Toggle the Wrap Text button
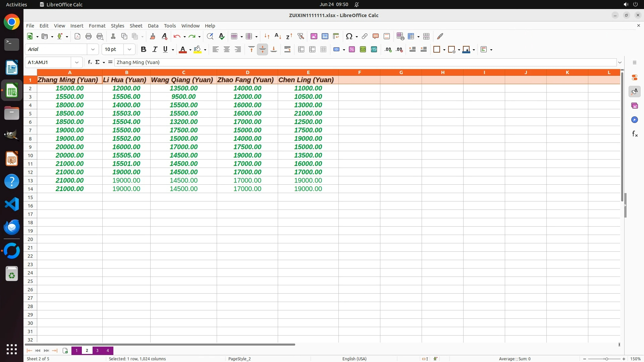Image resolution: width=644 pixels, height=362 pixels. 287,49
